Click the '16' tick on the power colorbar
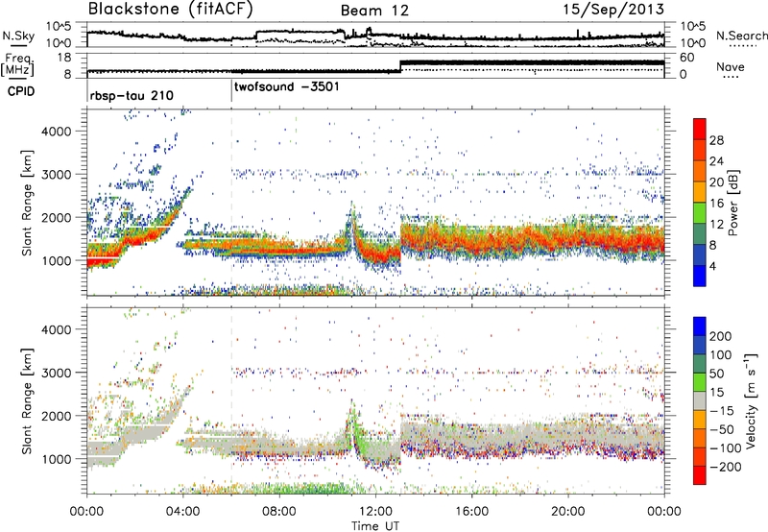This screenshot has width=768, height=532. [716, 204]
